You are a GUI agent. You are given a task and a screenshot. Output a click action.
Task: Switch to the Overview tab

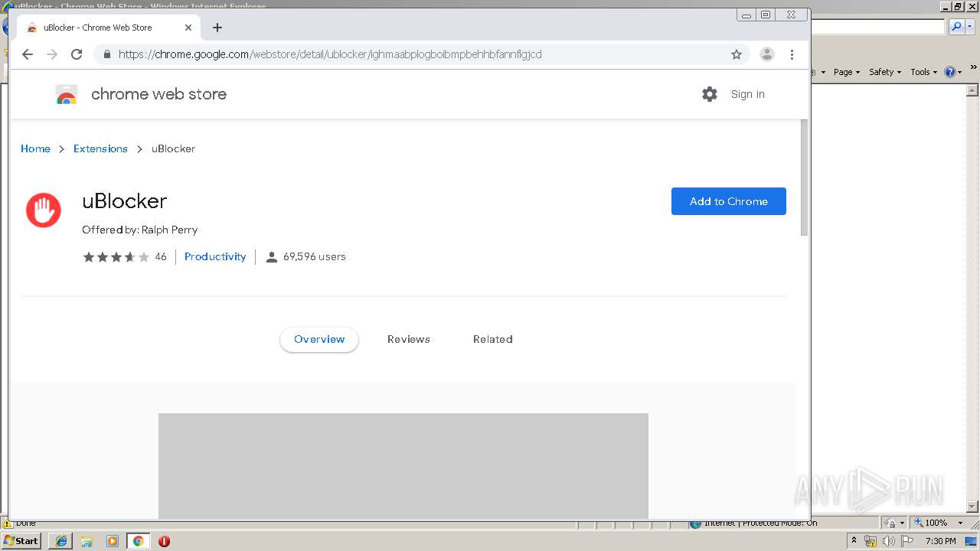pyautogui.click(x=319, y=339)
